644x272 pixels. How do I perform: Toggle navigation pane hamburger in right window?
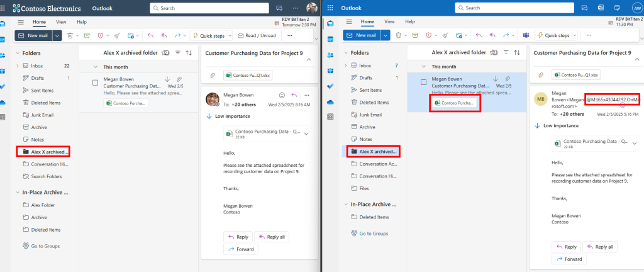coord(349,22)
